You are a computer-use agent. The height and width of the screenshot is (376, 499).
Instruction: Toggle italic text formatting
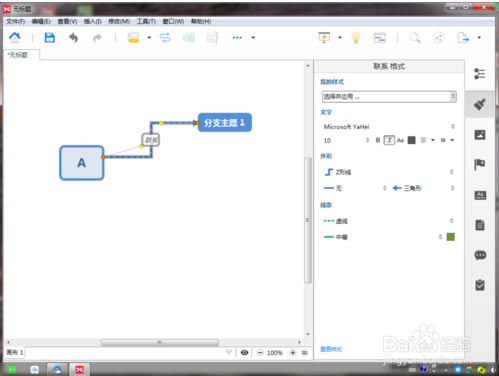tap(389, 140)
